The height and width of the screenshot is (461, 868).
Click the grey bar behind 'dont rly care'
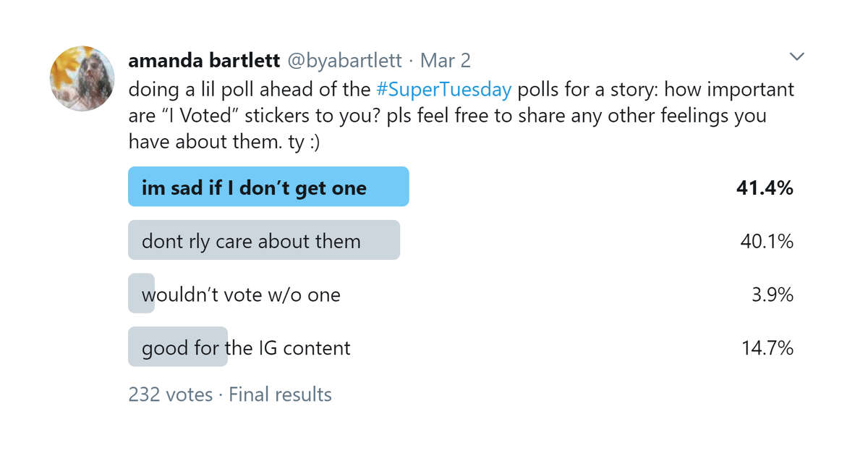tap(264, 240)
